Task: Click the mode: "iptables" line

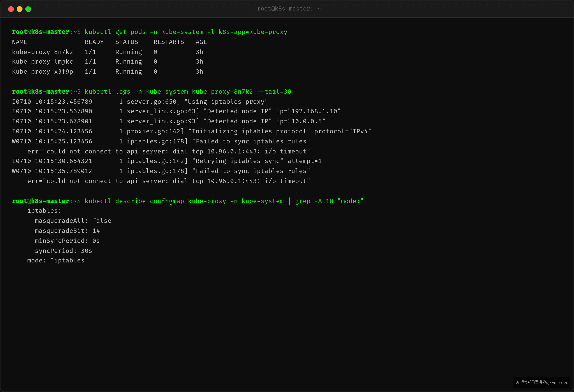Action: coord(58,261)
